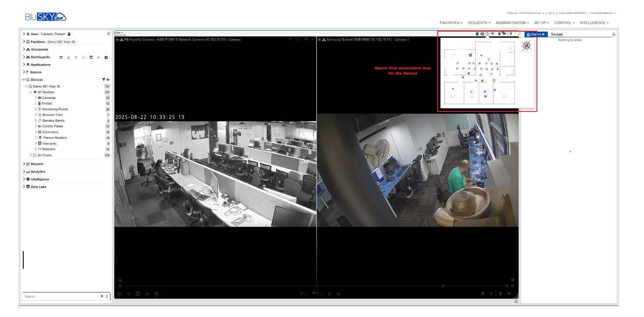The width and height of the screenshot is (644, 317).
Task: Open the Help link
Action: 551,13
